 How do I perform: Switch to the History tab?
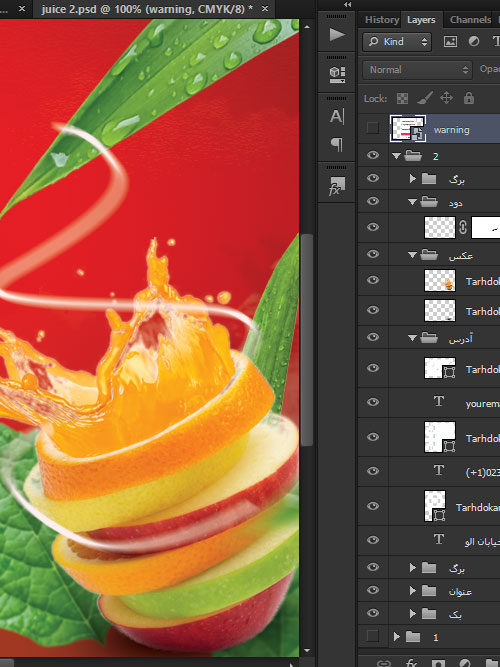pyautogui.click(x=382, y=20)
